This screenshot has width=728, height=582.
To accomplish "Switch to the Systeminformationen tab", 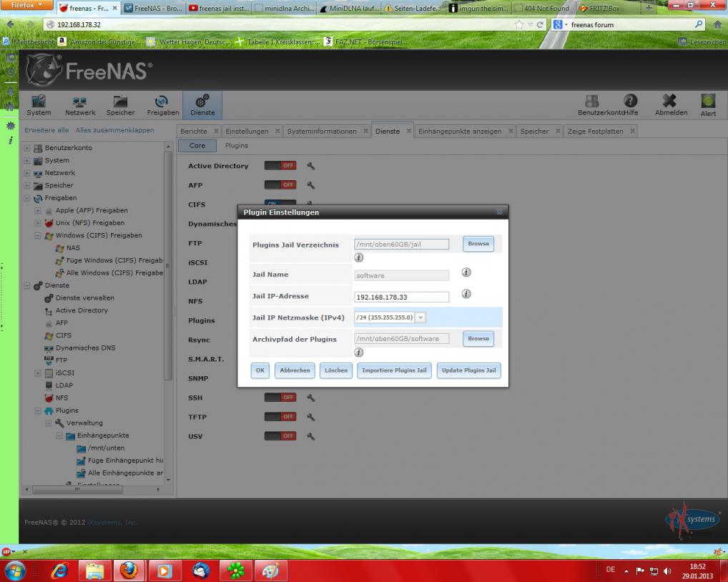I will pyautogui.click(x=322, y=132).
